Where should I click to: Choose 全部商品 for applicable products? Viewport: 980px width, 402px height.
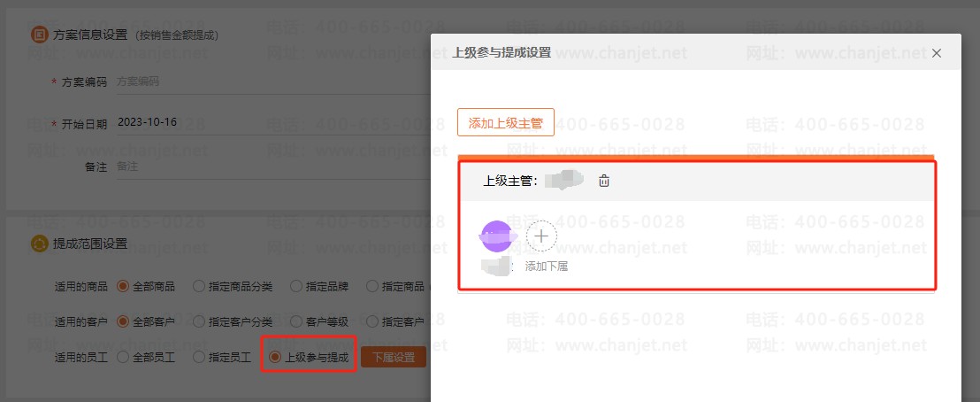coord(123,287)
